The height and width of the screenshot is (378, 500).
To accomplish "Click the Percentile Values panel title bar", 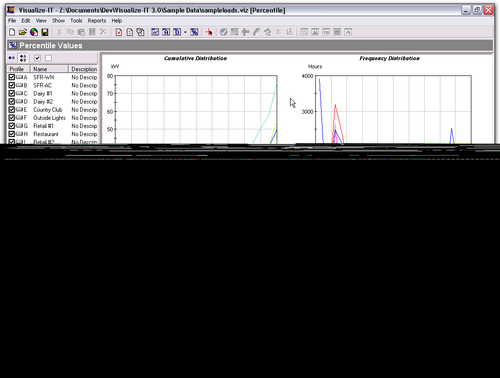I will pyautogui.click(x=250, y=45).
